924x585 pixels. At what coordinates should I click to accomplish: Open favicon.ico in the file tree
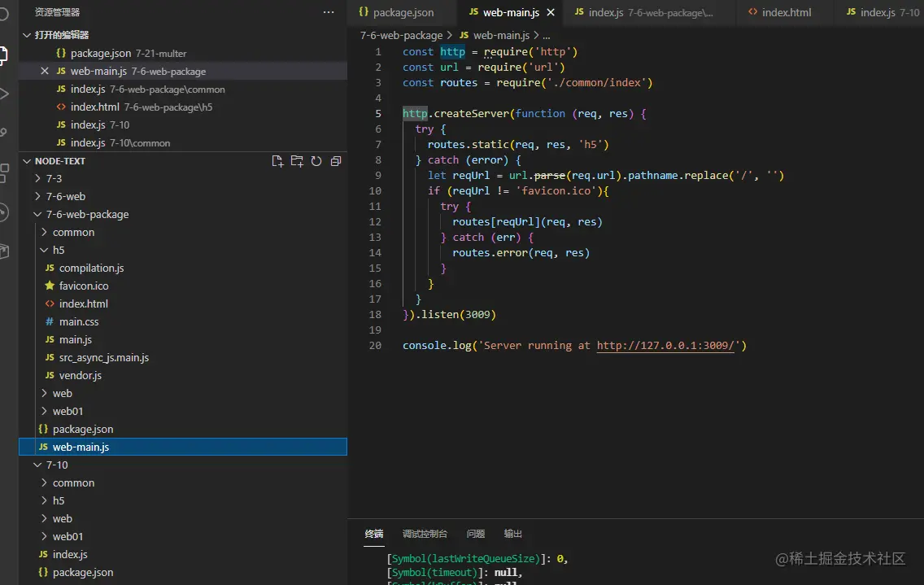pos(84,286)
